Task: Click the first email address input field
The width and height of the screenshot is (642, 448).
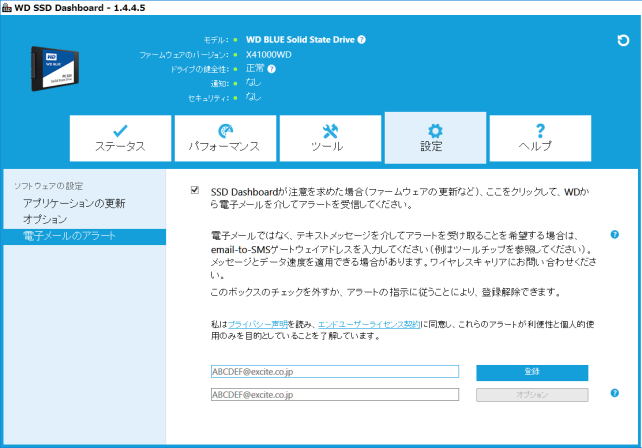Action: [335, 371]
